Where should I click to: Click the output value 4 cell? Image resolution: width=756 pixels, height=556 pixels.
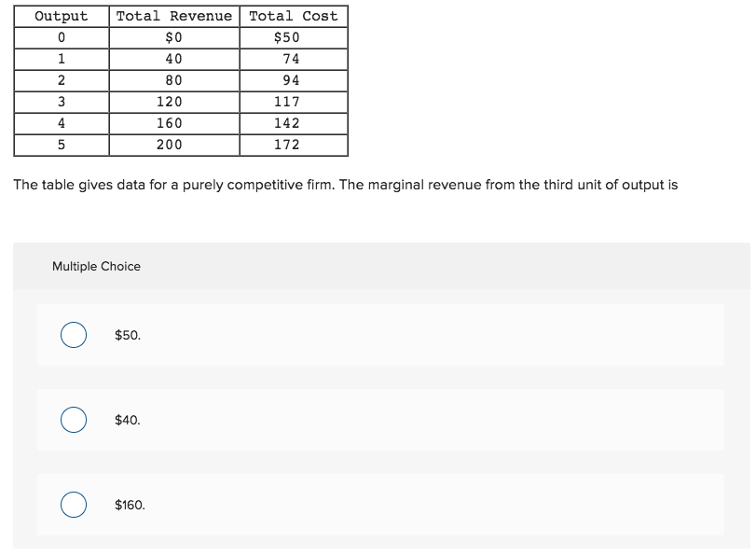click(61, 123)
